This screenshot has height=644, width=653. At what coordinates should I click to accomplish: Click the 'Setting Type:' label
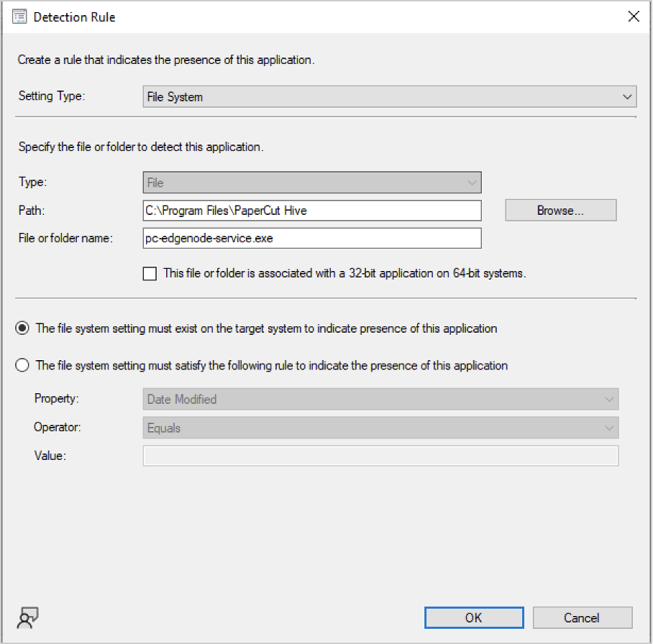coord(51,96)
